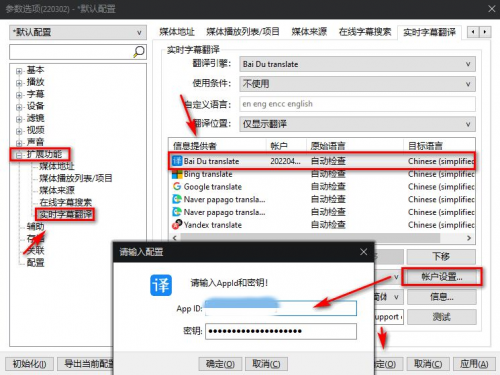Click the App ID input field
The height and width of the screenshot is (375, 500).
pos(281,308)
